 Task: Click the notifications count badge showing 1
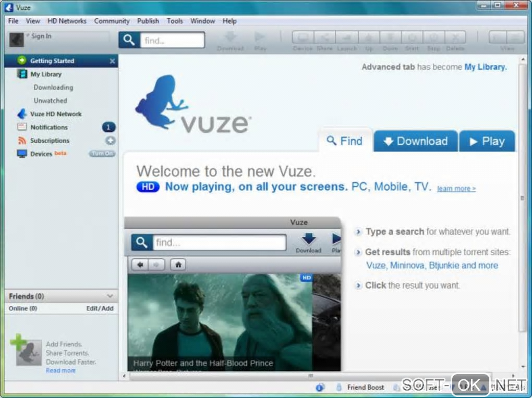[108, 127]
